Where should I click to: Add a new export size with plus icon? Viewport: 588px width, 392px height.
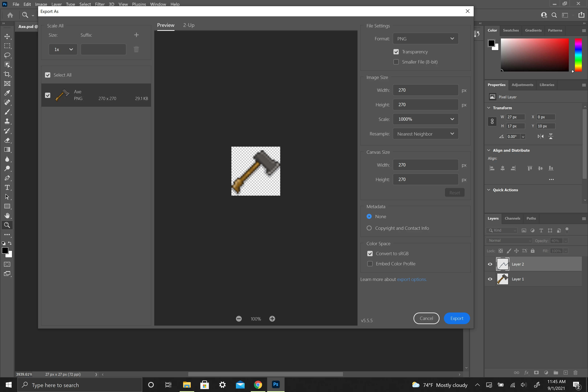point(136,35)
